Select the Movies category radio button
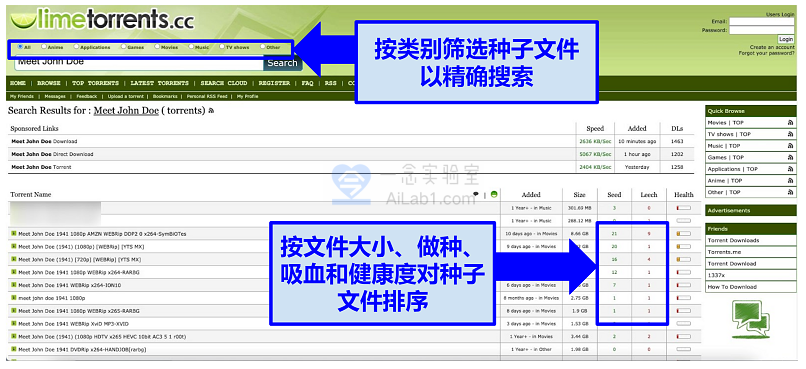This screenshot has height=369, width=806. pos(157,46)
